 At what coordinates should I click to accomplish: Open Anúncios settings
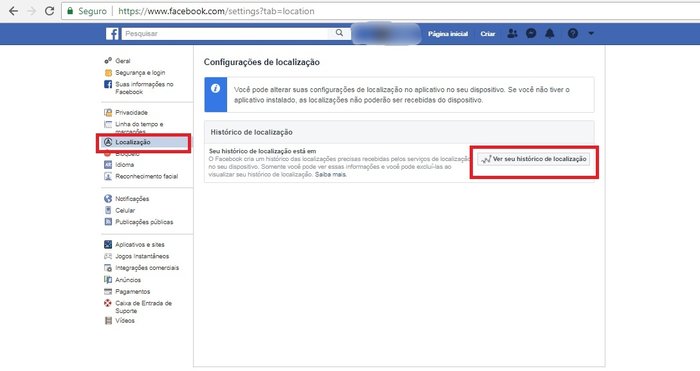(128, 280)
